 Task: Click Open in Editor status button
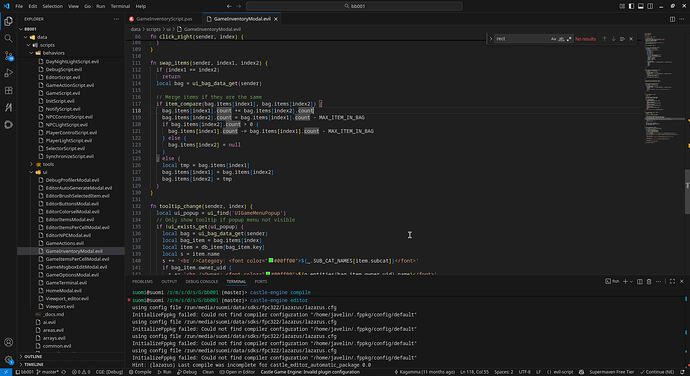point(237,372)
